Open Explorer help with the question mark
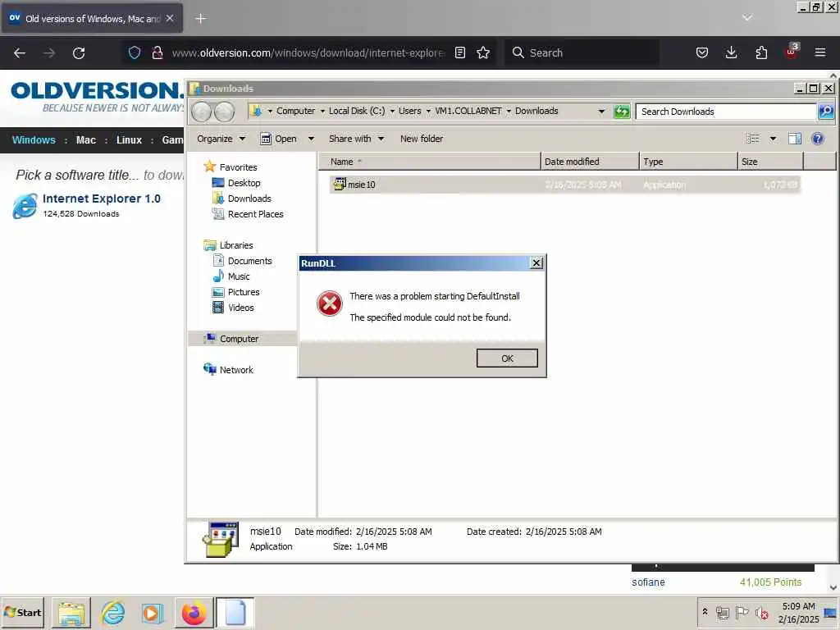Viewport: 840px width, 630px height. [x=818, y=139]
